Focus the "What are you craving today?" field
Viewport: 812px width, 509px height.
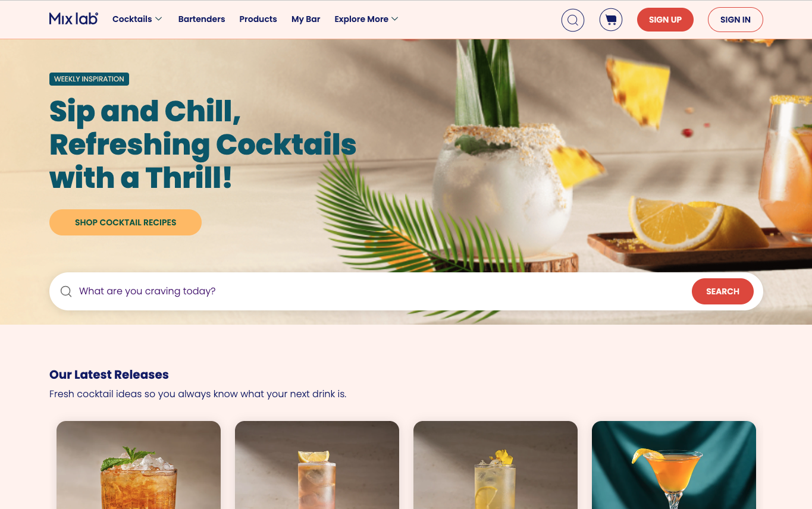tap(381, 291)
